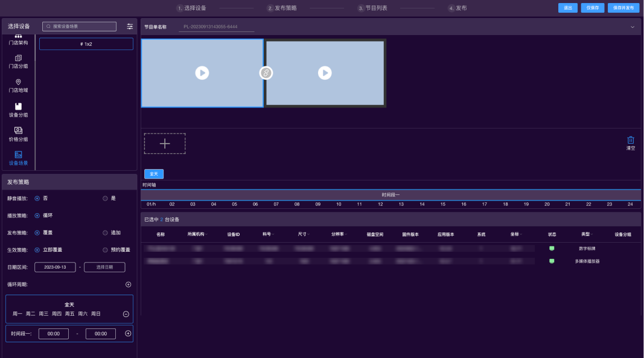Screen dimensions: 644x358
Task: Click the 保存并发布 button
Action: pos(623,8)
